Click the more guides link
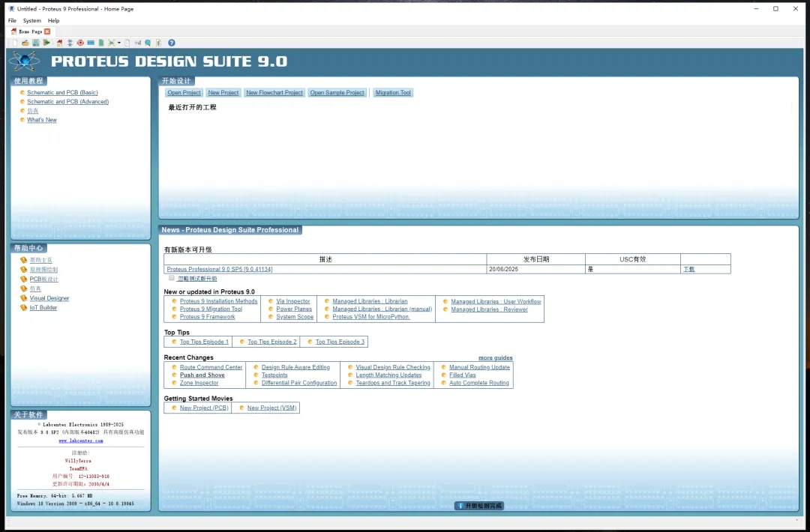 pos(496,357)
